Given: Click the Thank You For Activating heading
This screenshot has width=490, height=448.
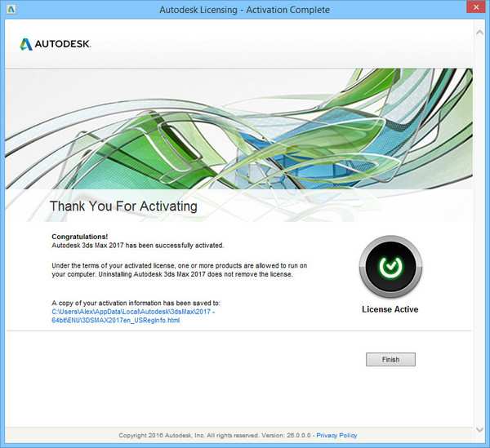Looking at the screenshot, I should 123,206.
